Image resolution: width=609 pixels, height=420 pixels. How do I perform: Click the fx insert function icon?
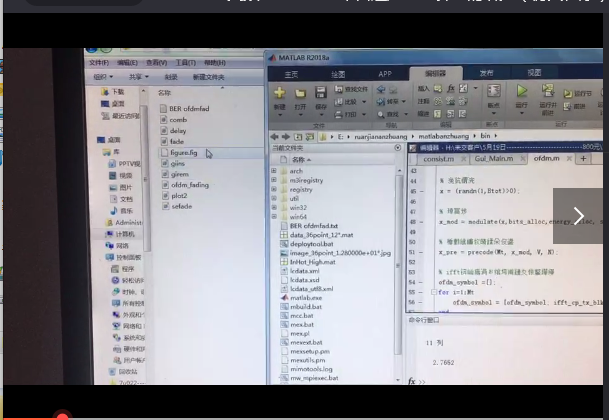coord(451,89)
